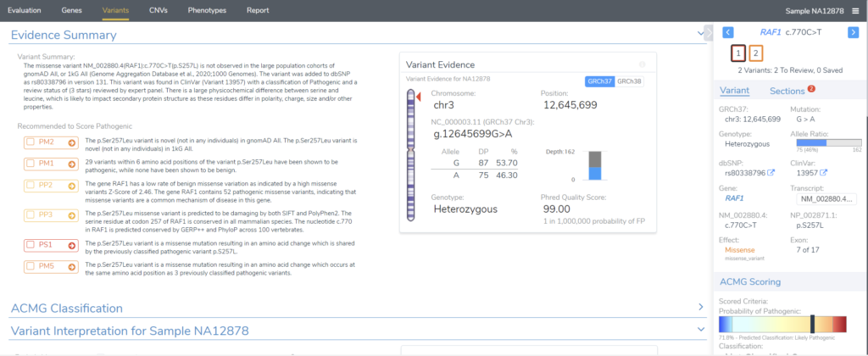Select variant number 1 box

click(x=737, y=53)
